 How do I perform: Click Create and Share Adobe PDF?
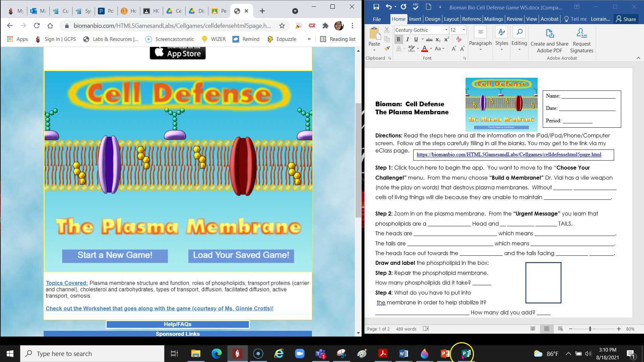pos(549,40)
